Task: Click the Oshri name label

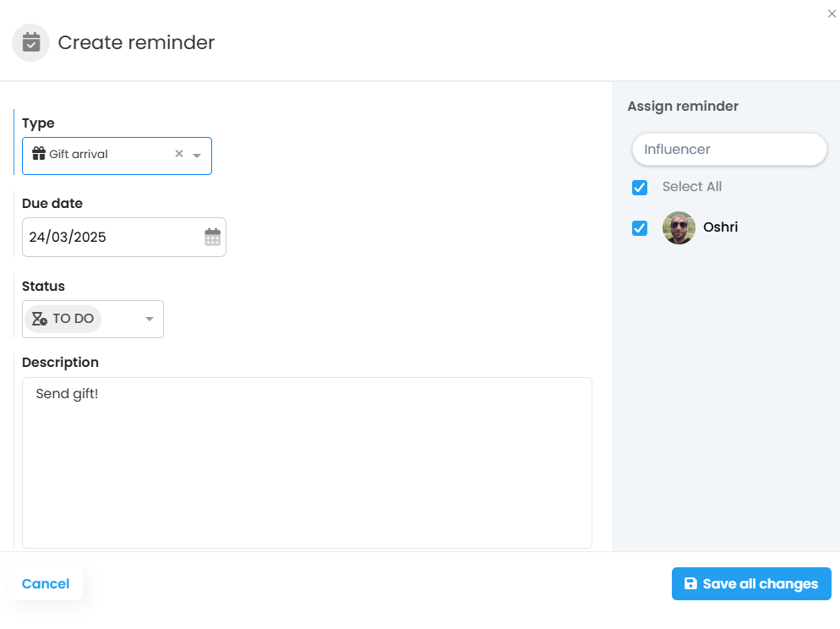Action: coord(720,227)
